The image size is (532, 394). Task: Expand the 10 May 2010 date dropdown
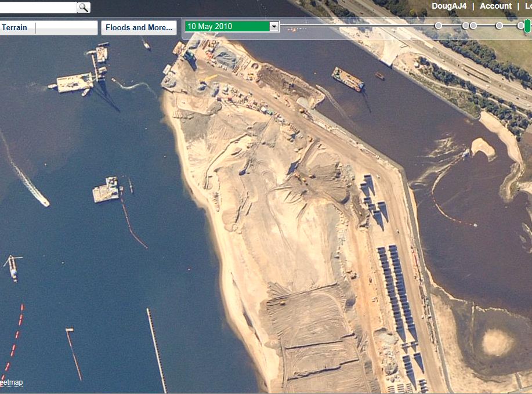coord(274,27)
